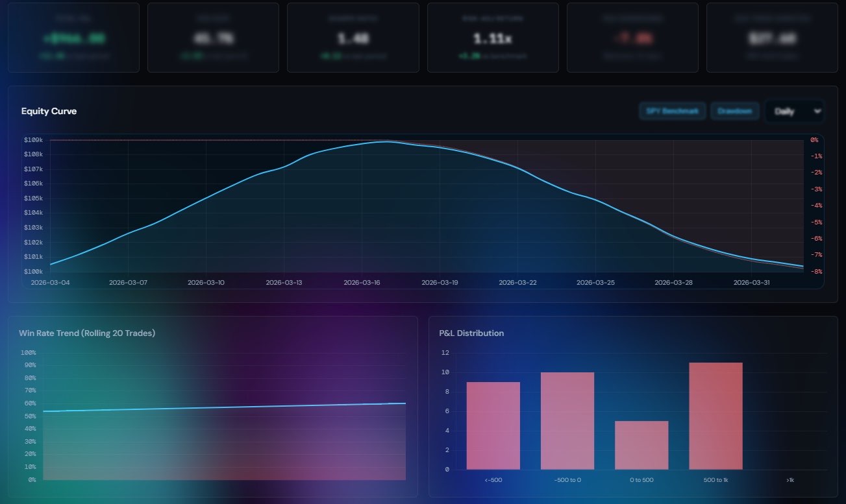846x504 pixels.
Task: Select the <-500 histogram bar
Action: pyautogui.click(x=493, y=426)
